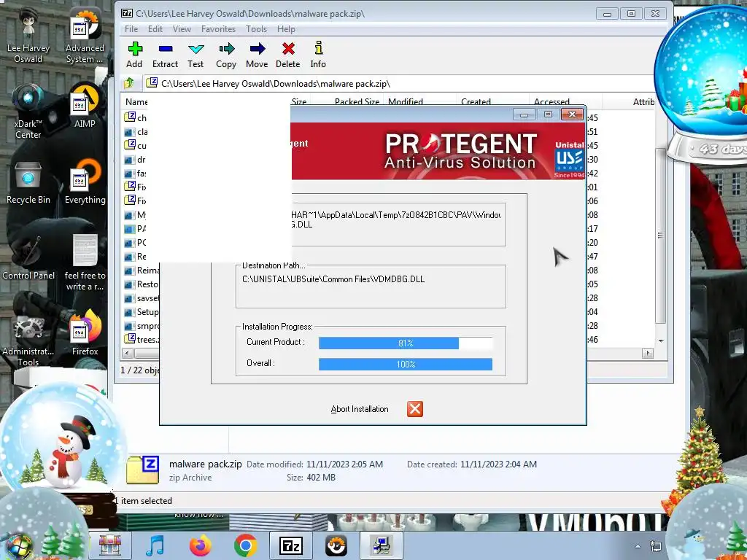This screenshot has width=747, height=560.
Task: Click the installer taskbar icon
Action: point(382,545)
